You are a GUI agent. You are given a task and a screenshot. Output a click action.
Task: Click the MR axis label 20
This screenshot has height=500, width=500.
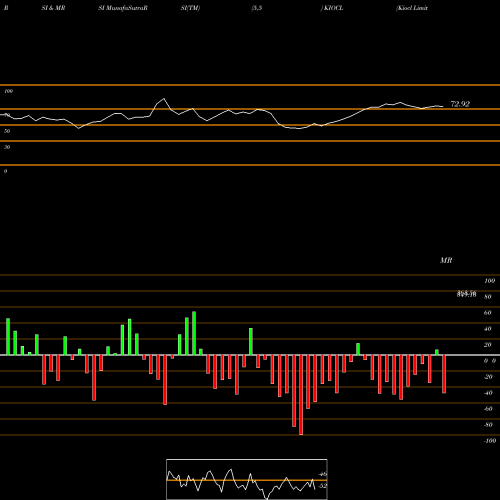[x=488, y=345]
